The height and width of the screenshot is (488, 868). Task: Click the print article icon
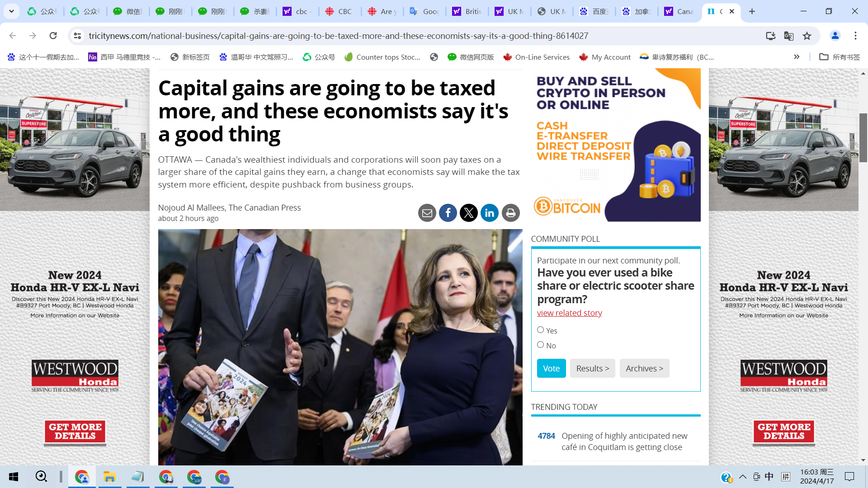coord(510,213)
